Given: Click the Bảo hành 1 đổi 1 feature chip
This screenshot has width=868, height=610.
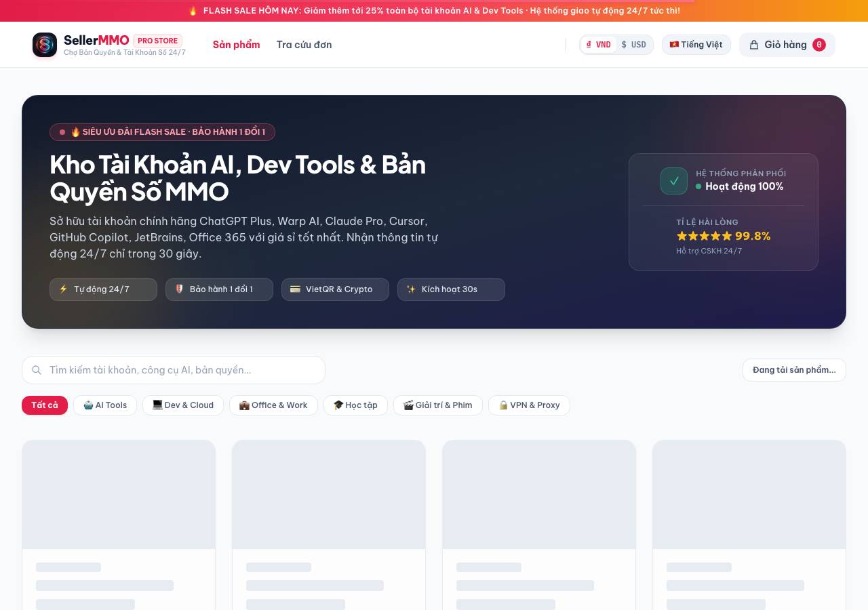Looking at the screenshot, I should coord(219,289).
